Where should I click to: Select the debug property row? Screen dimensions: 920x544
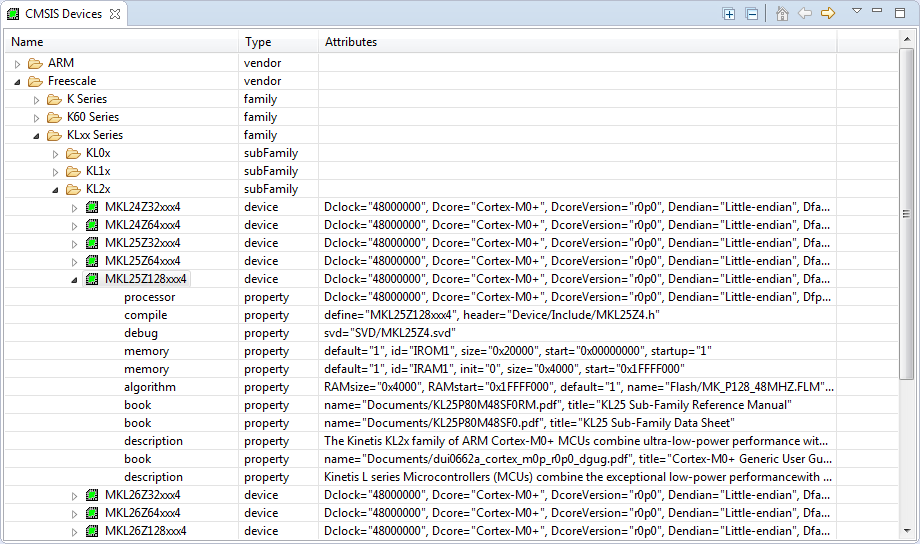pos(140,333)
